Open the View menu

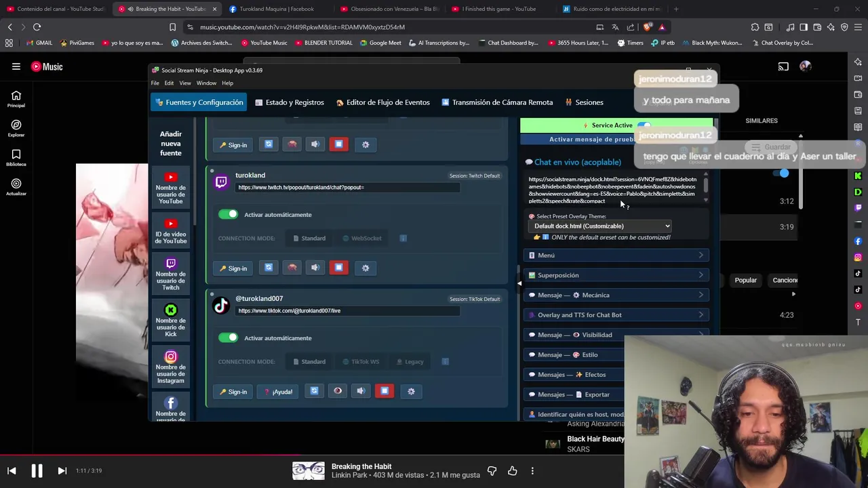pos(185,83)
